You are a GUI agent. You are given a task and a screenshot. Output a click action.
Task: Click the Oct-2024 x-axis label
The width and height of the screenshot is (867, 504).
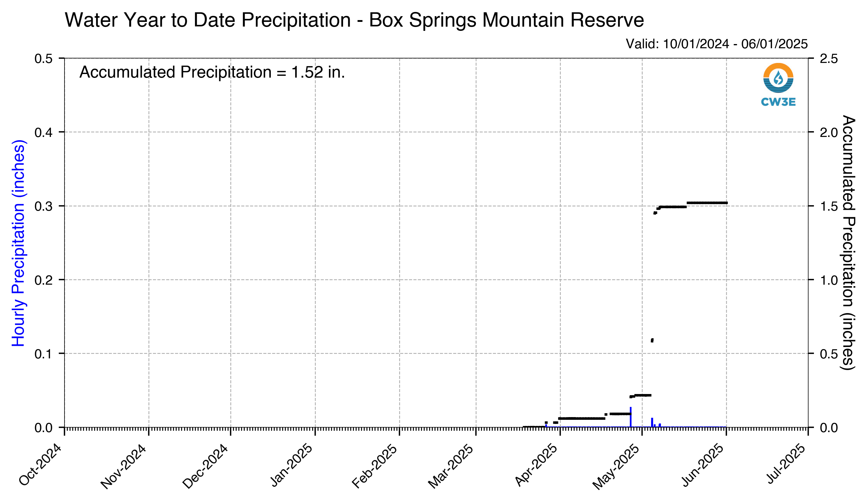[x=40, y=465]
